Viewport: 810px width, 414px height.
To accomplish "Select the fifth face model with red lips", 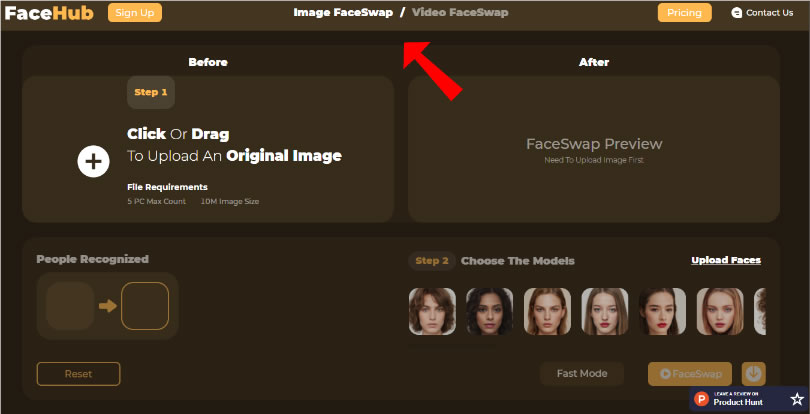I will click(x=662, y=312).
